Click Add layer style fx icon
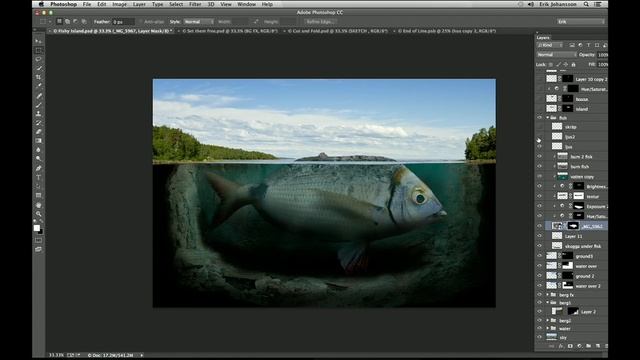This screenshot has width=640, height=360. 561,346
